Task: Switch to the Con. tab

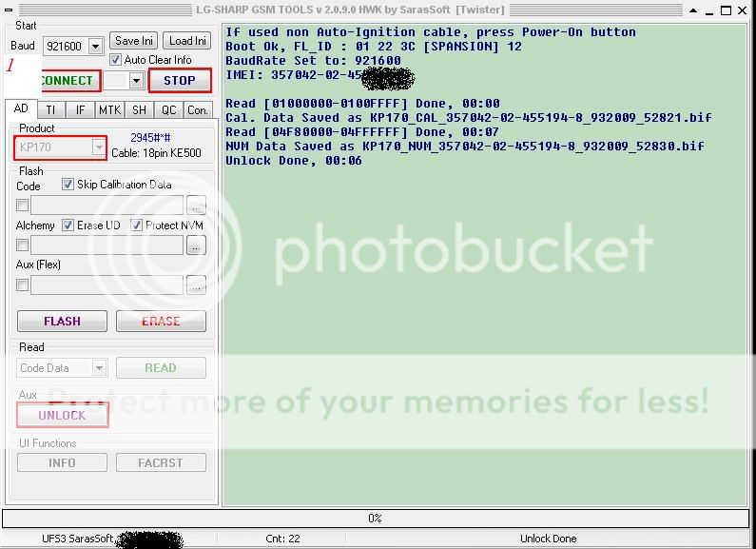Action: click(x=198, y=110)
